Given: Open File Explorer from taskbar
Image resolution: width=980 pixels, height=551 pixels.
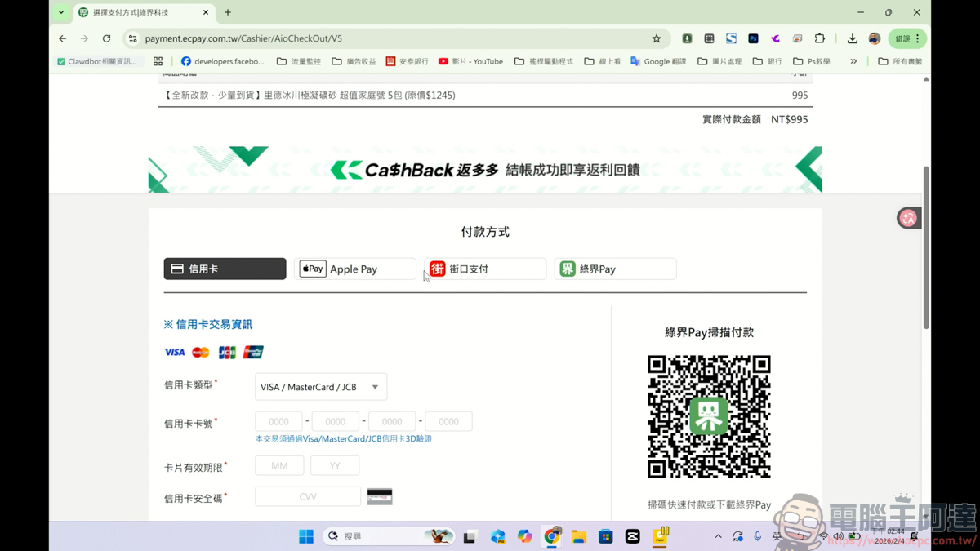Looking at the screenshot, I should pyautogui.click(x=579, y=536).
